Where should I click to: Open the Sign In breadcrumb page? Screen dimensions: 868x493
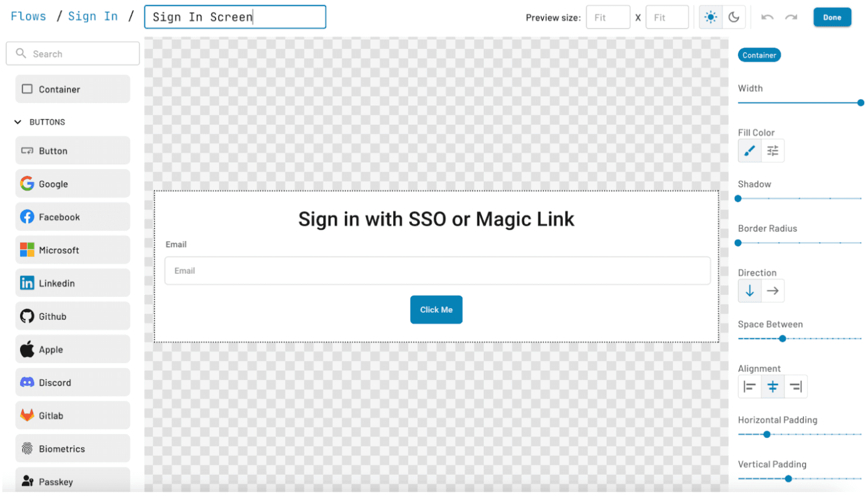(x=93, y=16)
